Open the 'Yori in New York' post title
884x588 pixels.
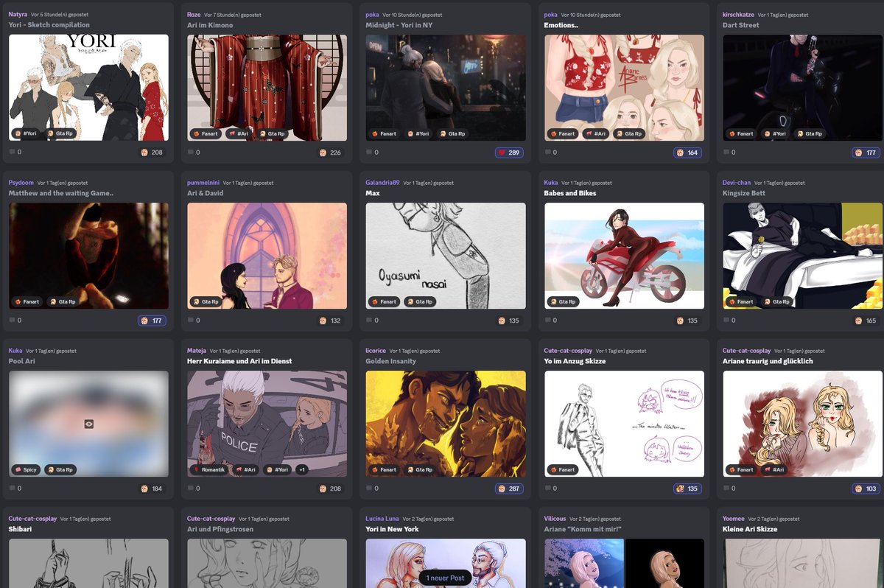[x=392, y=529]
